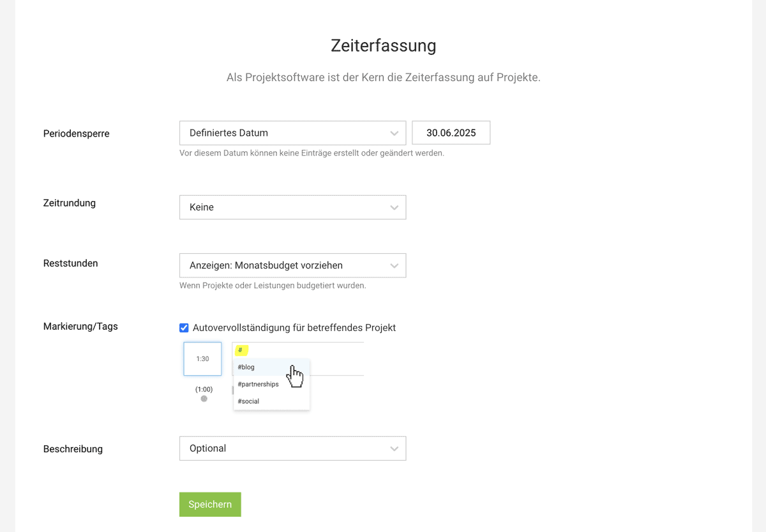Click the dotted icon below (1:00)
Viewport: 766px width, 532px height.
click(202, 398)
